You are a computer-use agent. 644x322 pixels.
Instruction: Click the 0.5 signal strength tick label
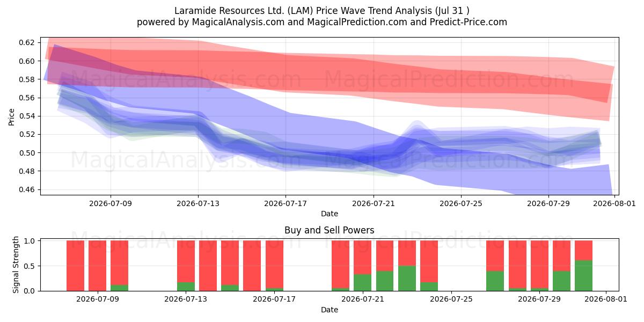coord(30,266)
